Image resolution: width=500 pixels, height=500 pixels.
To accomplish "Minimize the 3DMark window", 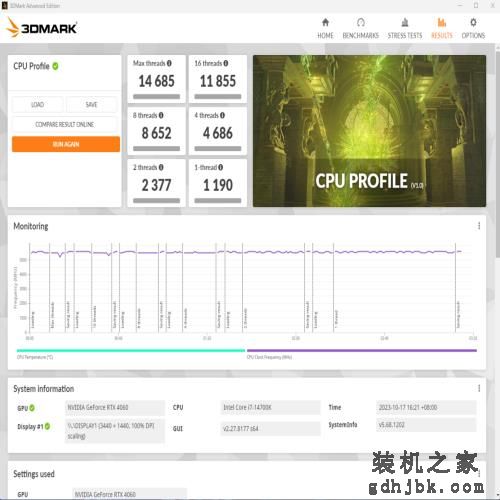I will [460, 6].
